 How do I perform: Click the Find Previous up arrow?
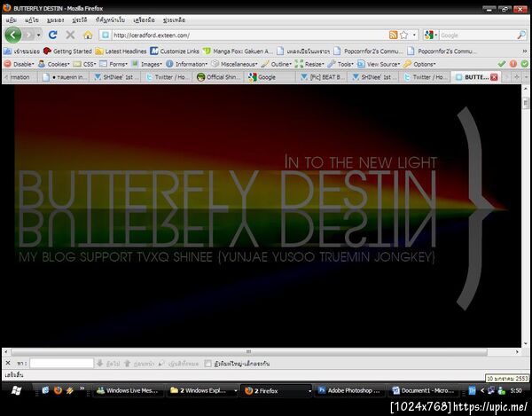coord(127,364)
